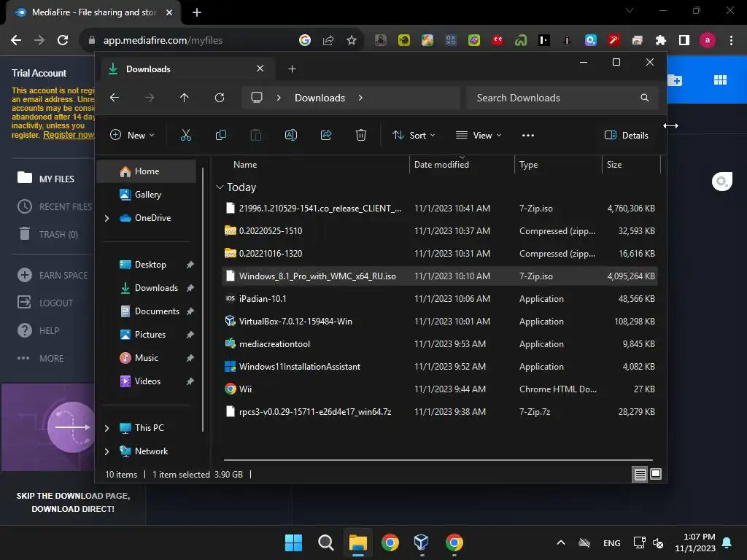
Task: Select rpcs3-v0.0.29 7z archive
Action: coord(440,412)
